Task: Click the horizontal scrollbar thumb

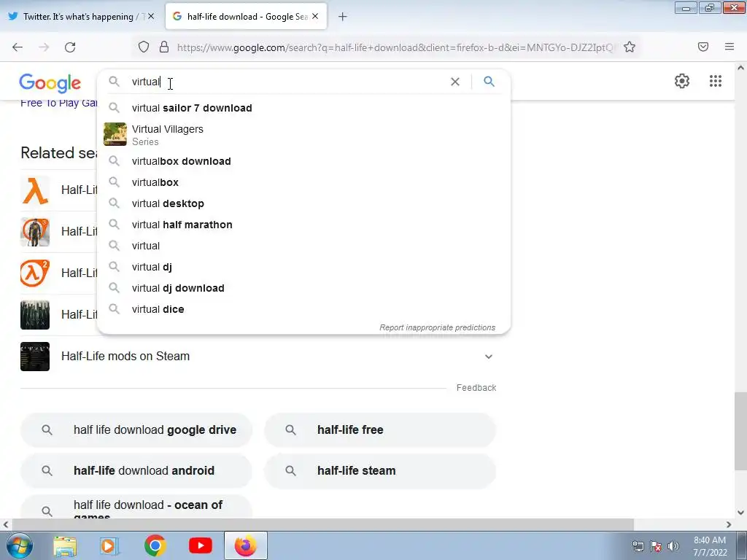Action: 322,524
